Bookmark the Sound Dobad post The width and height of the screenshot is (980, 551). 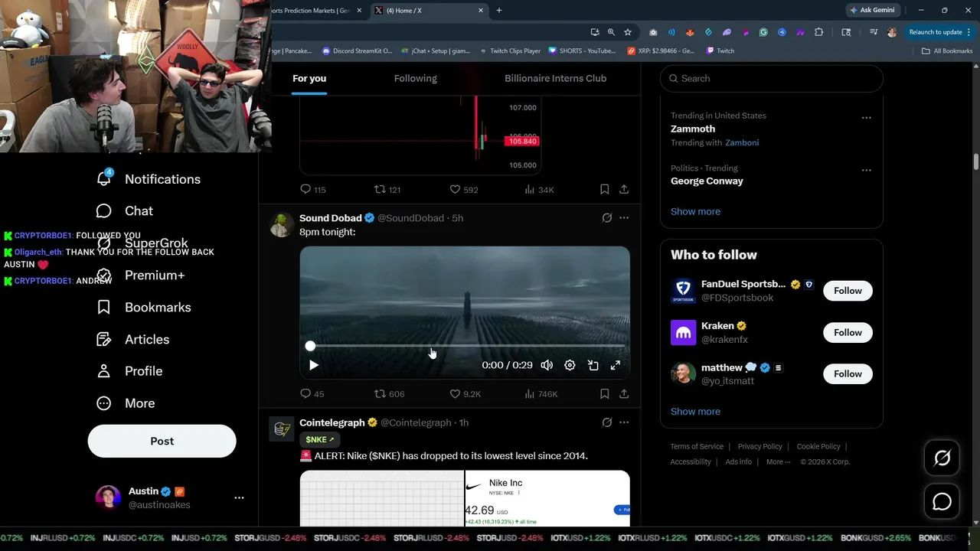tap(604, 394)
